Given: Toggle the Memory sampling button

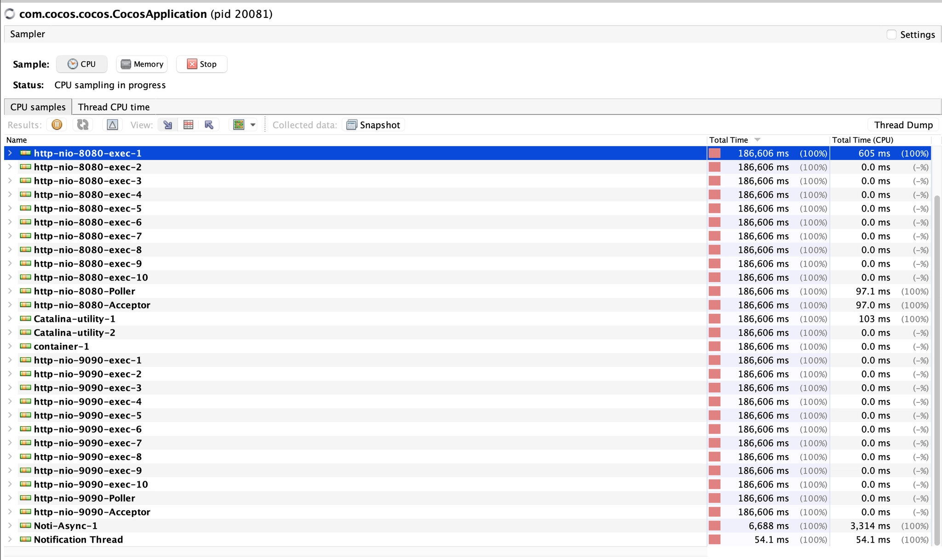Looking at the screenshot, I should point(142,64).
